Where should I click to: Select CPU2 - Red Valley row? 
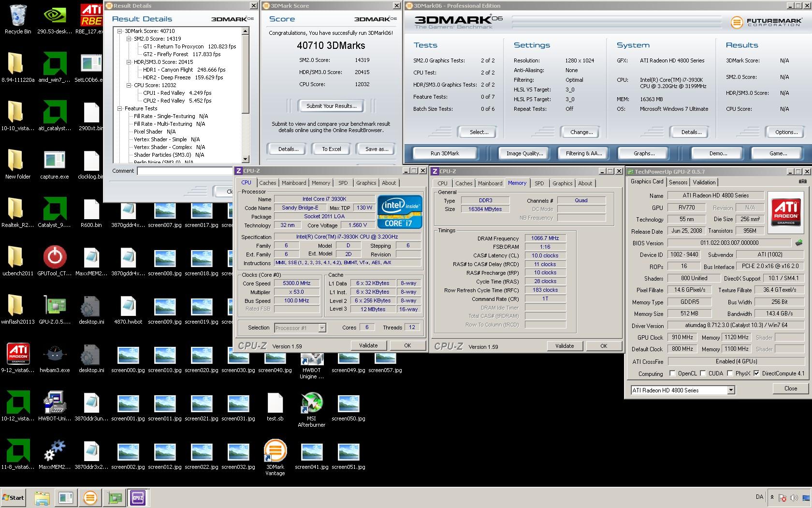(177, 101)
